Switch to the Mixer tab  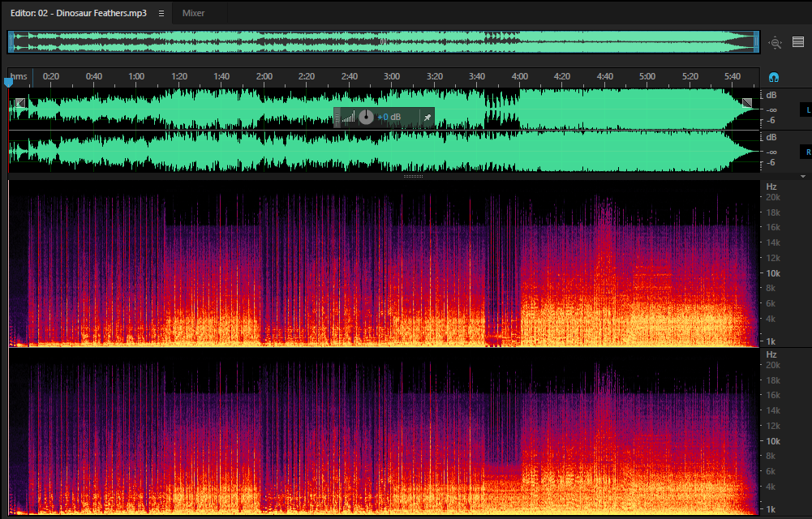(x=193, y=14)
